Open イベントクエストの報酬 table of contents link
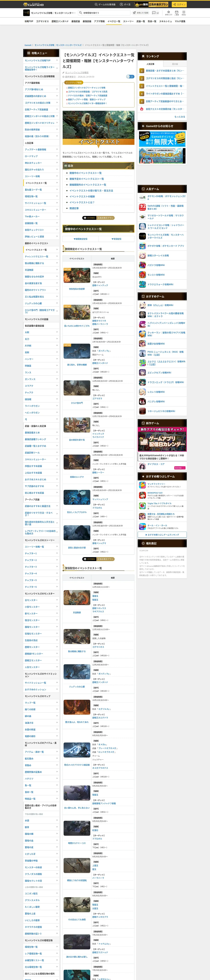210x980 pixels. 82,197
